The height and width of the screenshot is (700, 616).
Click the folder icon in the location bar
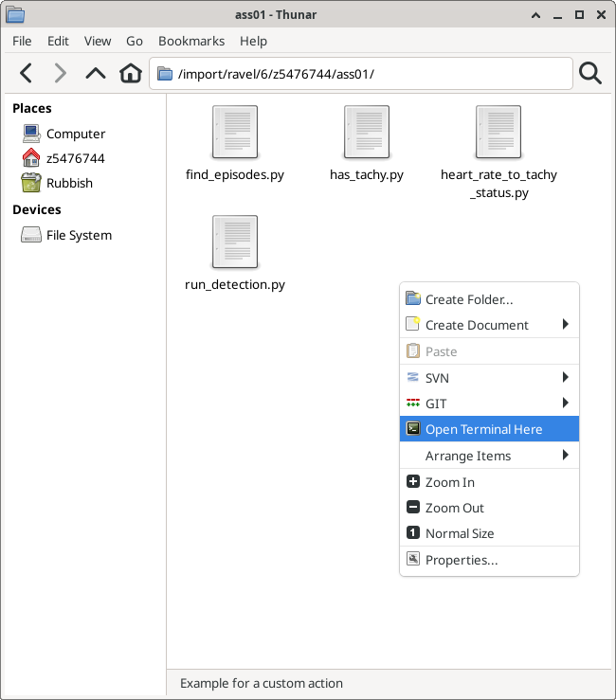pos(165,74)
